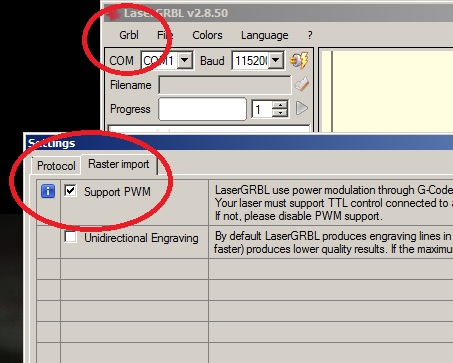Click the run program play arrow
The image size is (453, 363).
tap(302, 108)
